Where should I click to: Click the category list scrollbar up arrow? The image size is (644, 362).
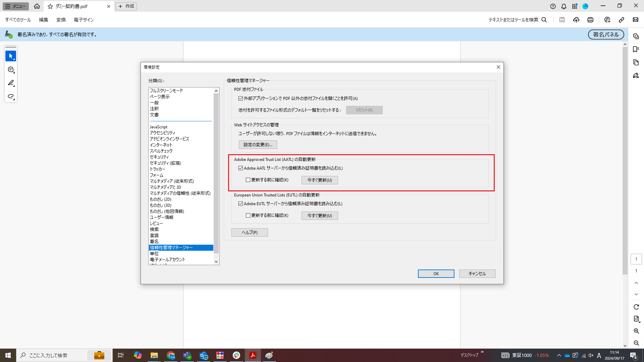click(x=216, y=91)
